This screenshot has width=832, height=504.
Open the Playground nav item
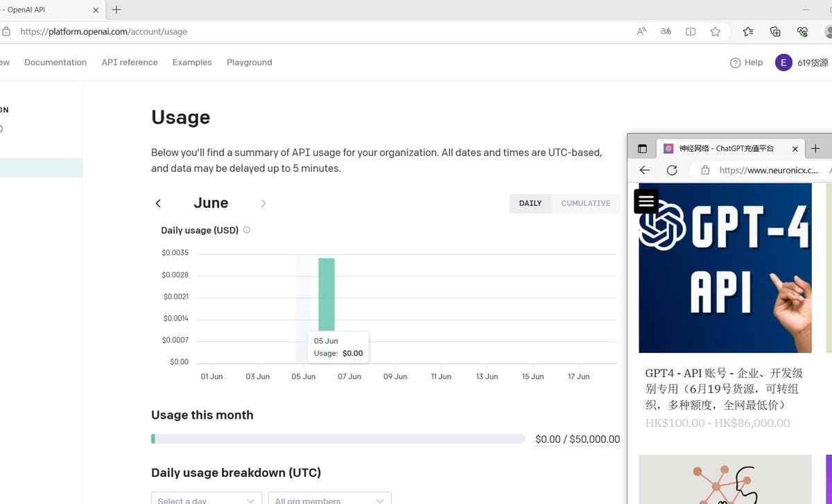tap(250, 62)
